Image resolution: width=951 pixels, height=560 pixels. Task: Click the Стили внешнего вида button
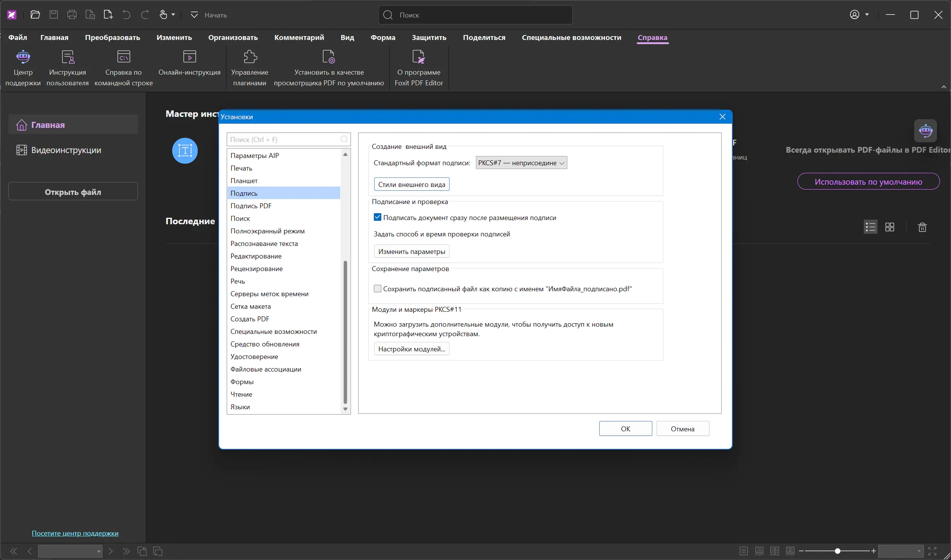tap(411, 185)
